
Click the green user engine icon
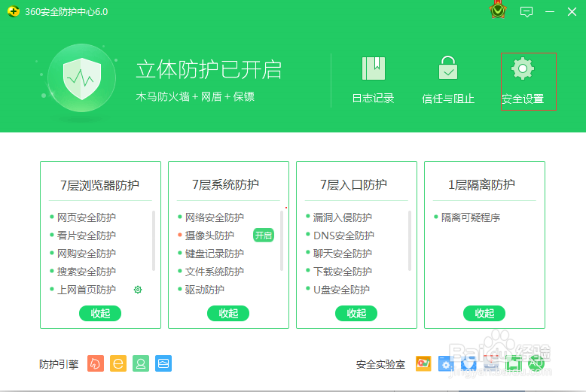coord(141,363)
